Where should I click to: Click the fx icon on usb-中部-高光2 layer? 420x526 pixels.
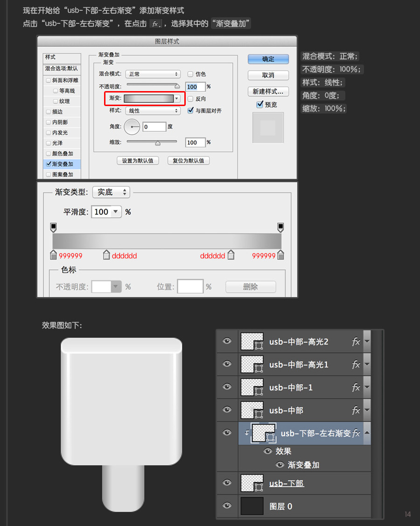[x=356, y=342]
